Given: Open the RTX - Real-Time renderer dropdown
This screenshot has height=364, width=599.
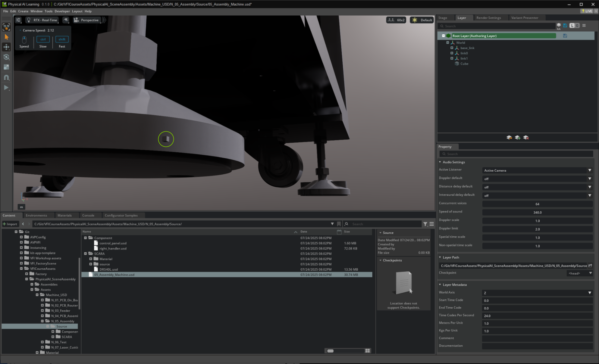Looking at the screenshot, I should click(x=42, y=20).
